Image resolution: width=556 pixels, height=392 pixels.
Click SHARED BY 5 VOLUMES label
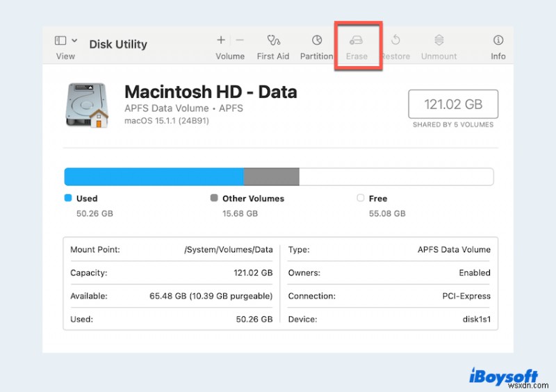[453, 125]
